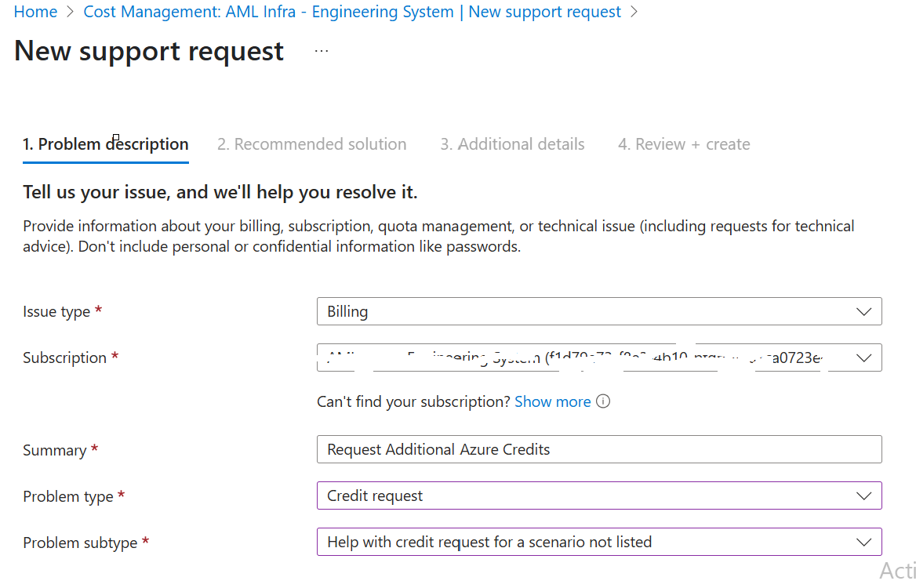The width and height of the screenshot is (916, 588).
Task: Expand the Issue type dropdown showing Billing
Action: click(599, 311)
